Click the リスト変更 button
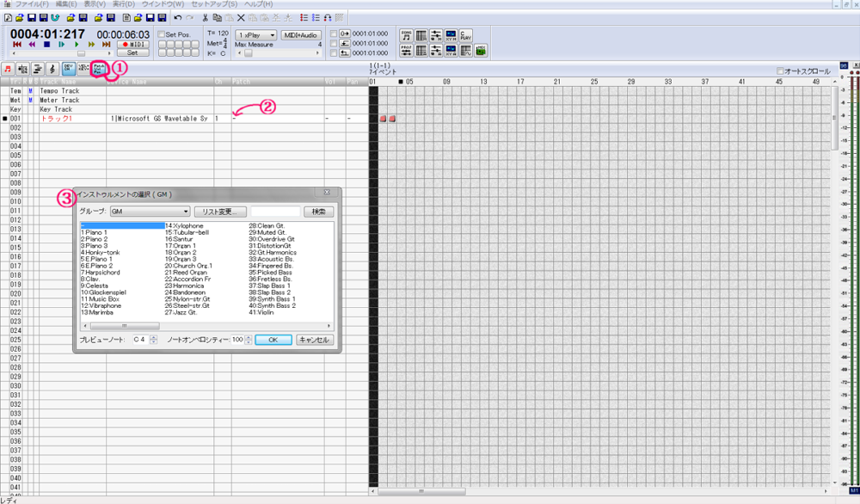860x504 pixels. (220, 212)
